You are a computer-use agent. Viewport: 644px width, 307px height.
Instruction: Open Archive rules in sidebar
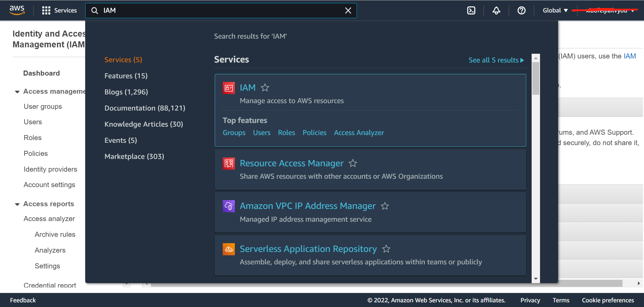tap(55, 234)
